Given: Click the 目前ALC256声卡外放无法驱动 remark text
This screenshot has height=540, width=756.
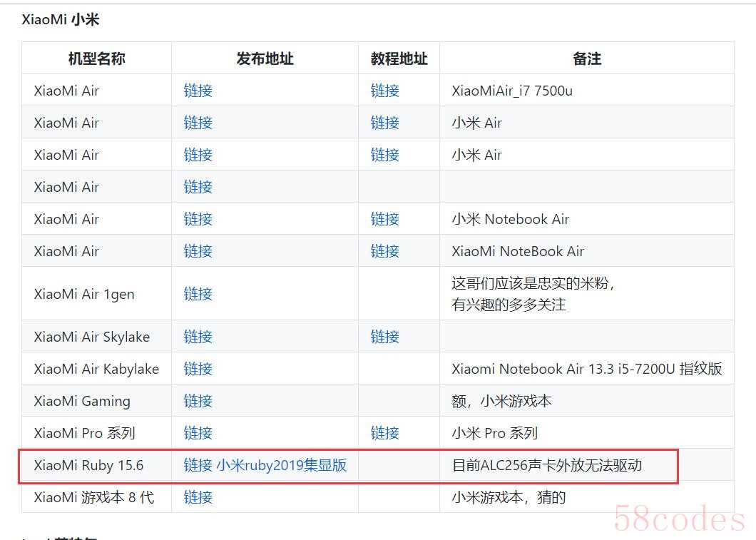Looking at the screenshot, I should click(546, 465).
